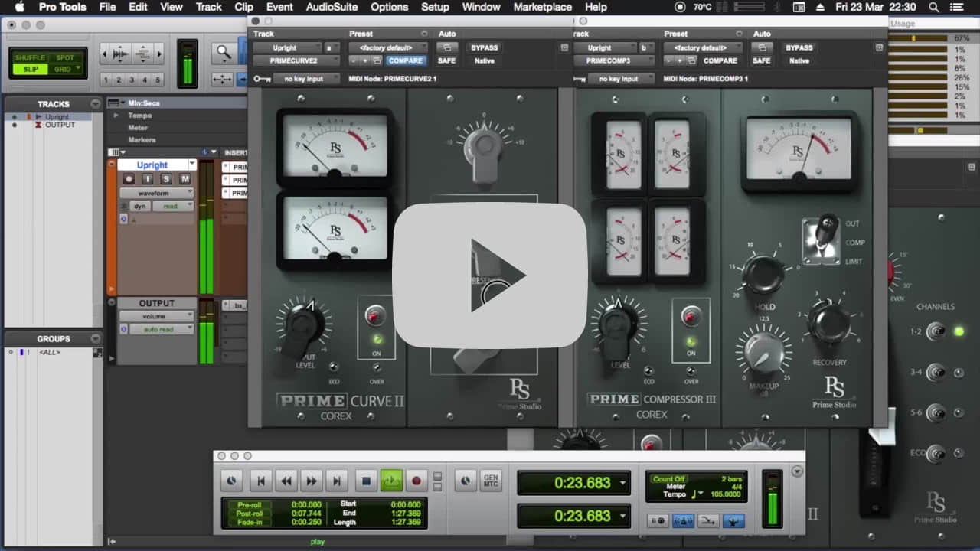
Task: Click zoom preset button 3
Action: pos(132,80)
